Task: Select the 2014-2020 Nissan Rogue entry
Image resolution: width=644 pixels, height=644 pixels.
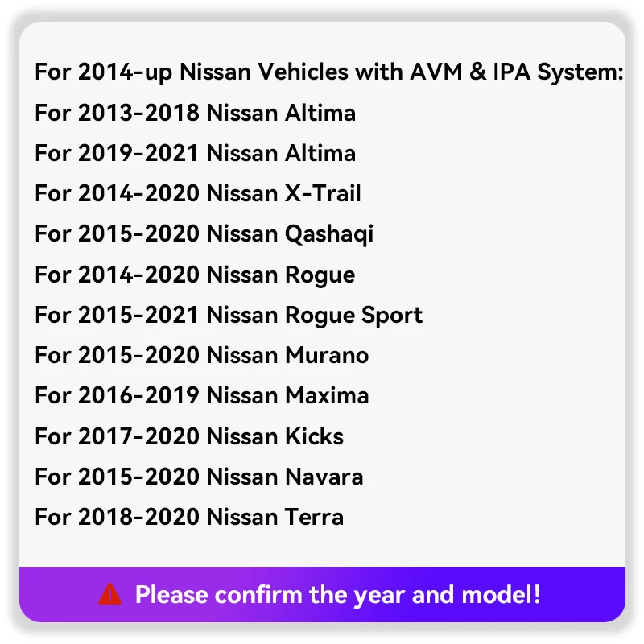Action: [195, 275]
